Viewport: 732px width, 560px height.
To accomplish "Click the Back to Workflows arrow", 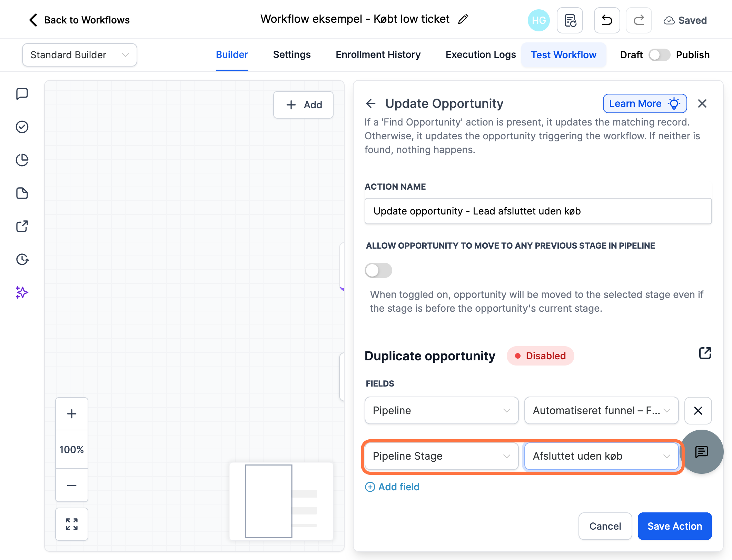I will click(33, 20).
